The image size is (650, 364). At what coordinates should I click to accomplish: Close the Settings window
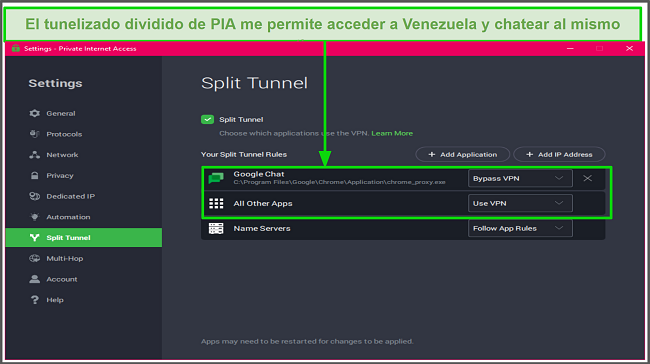click(x=629, y=49)
